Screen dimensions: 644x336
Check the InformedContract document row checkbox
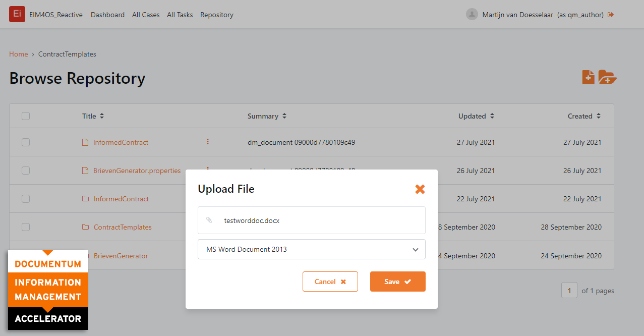pos(26,142)
